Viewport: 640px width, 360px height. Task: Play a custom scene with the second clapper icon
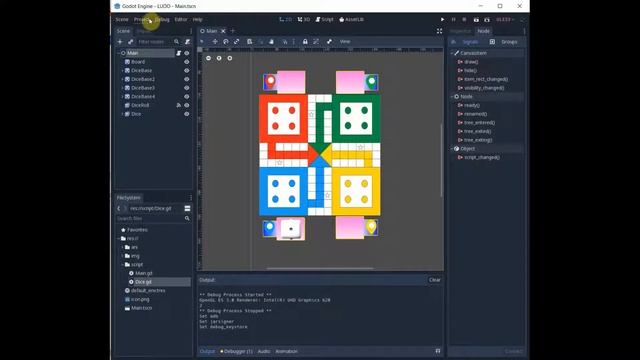tap(487, 20)
